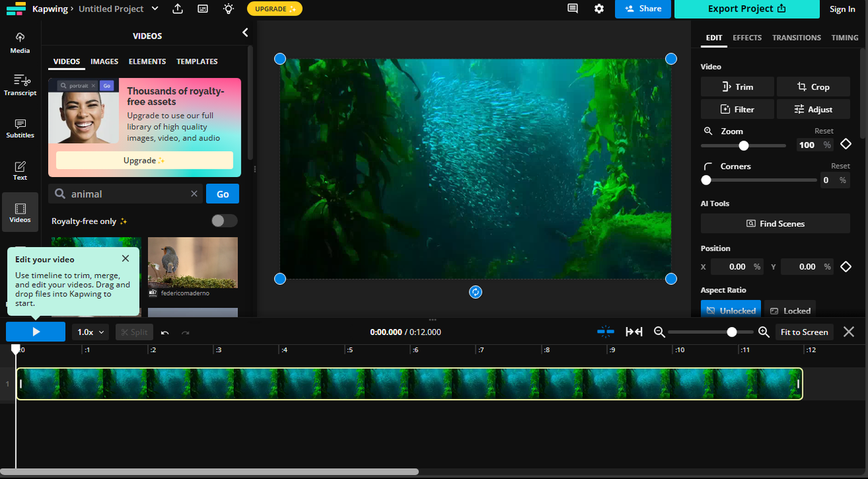
Task: Click the Corners Reset link
Action: click(840, 166)
